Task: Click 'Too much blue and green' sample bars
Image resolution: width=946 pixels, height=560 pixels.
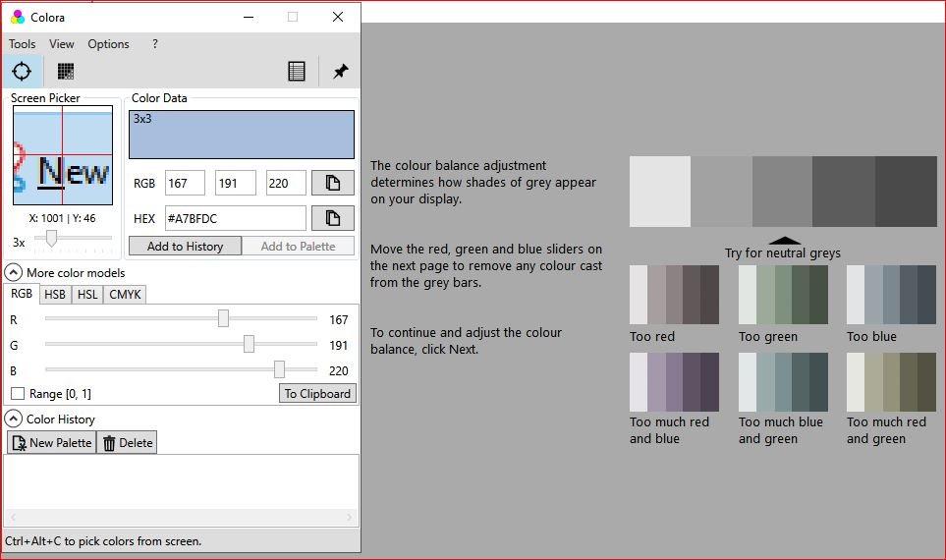Action: [x=783, y=382]
